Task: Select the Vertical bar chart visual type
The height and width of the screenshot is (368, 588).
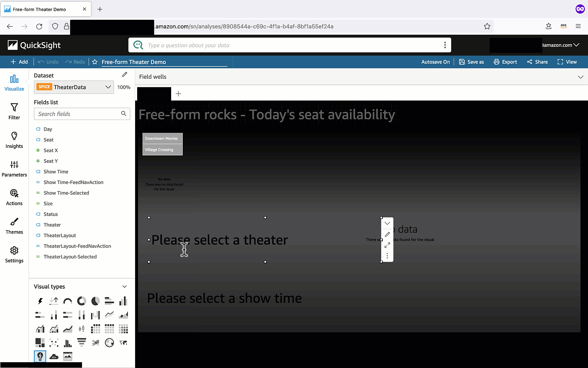Action: [123, 301]
